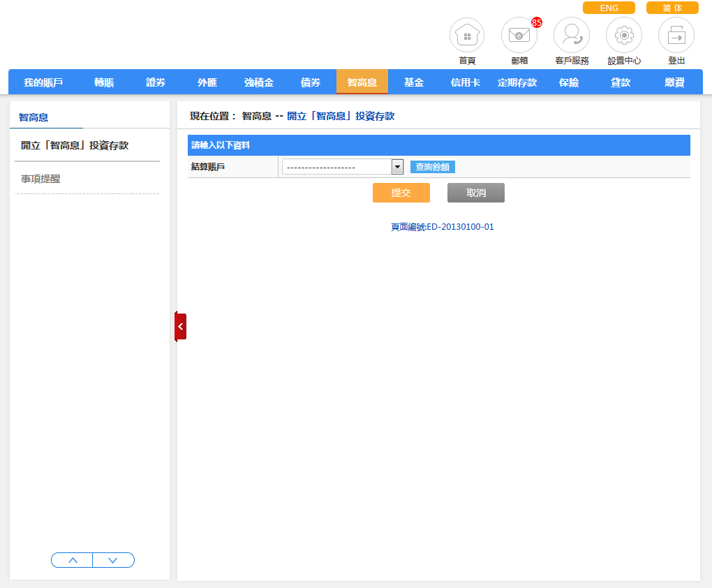Go to the 首頁 home icon
The width and height of the screenshot is (712, 588).
pos(467,36)
